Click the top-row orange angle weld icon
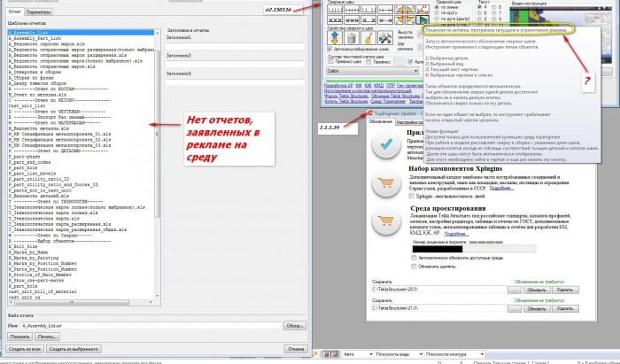 [399, 10]
